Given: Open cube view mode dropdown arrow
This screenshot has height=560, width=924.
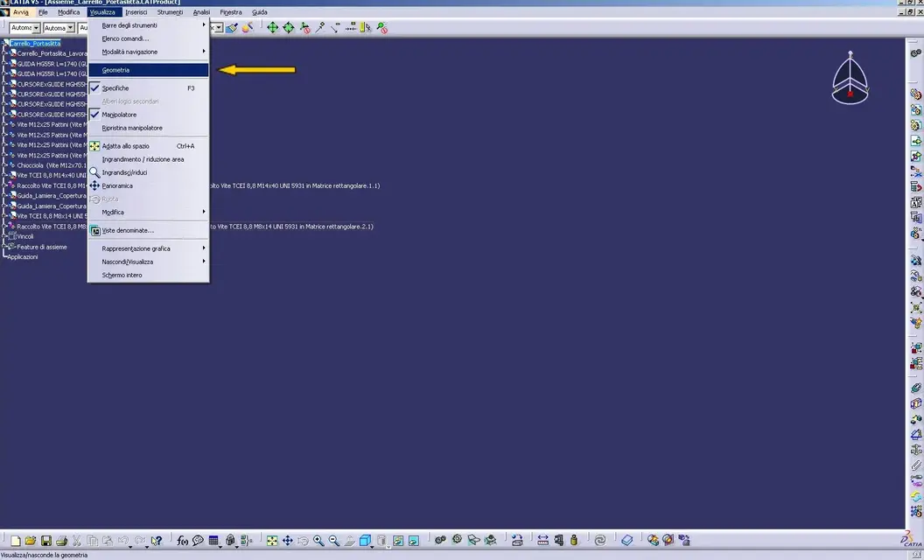Looking at the screenshot, I should point(372,547).
